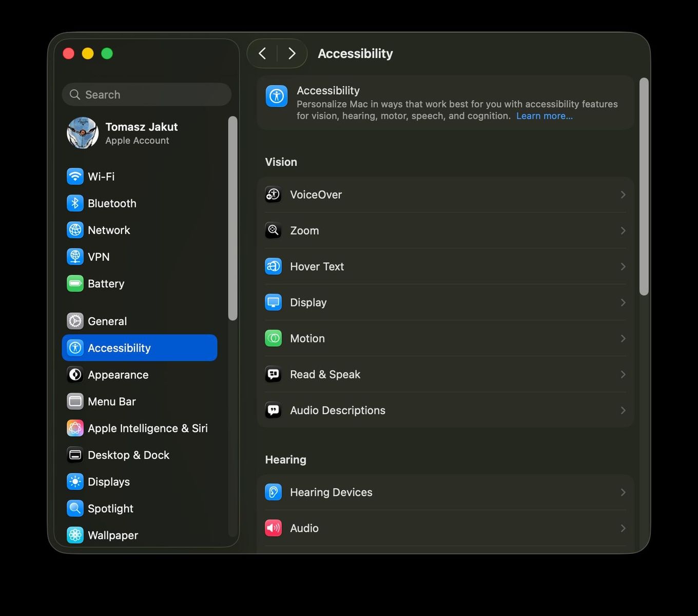Click the Display monitor icon
Viewport: 698px width, 616px height.
pyautogui.click(x=273, y=302)
